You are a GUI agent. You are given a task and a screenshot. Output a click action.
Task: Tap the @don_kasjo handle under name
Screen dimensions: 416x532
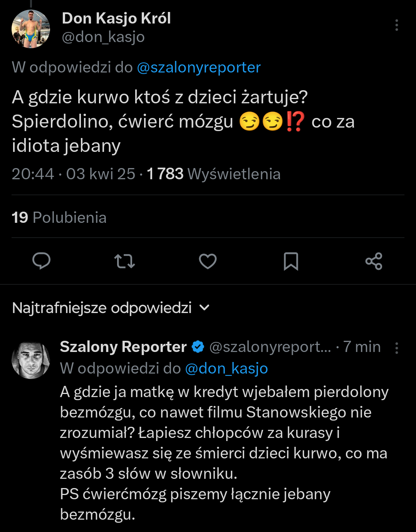[x=103, y=37]
